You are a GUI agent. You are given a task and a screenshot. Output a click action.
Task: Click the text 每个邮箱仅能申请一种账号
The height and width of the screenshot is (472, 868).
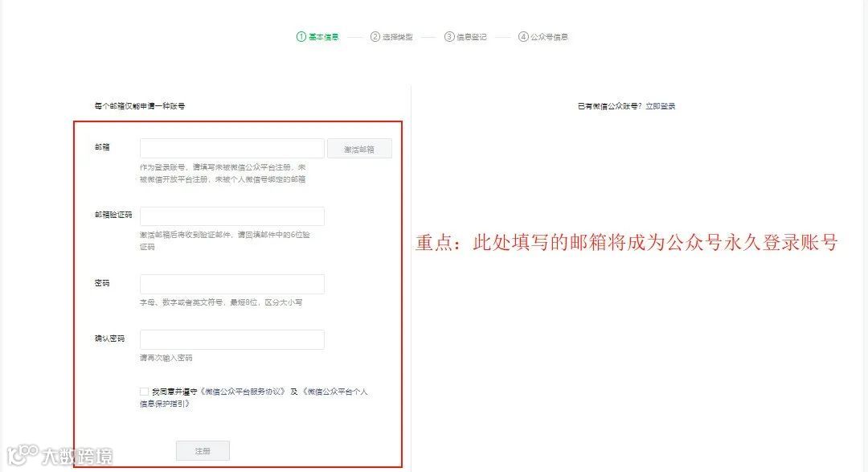[x=140, y=106]
